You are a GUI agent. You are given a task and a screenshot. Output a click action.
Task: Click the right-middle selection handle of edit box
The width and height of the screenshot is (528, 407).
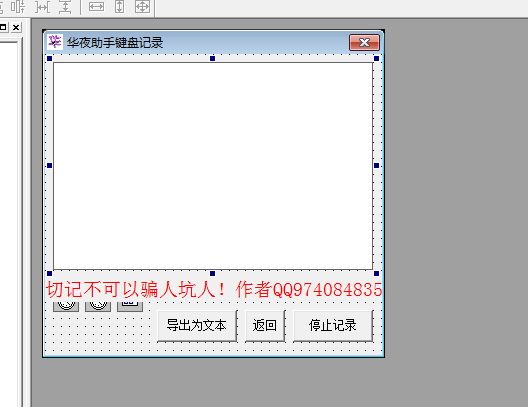click(x=376, y=166)
